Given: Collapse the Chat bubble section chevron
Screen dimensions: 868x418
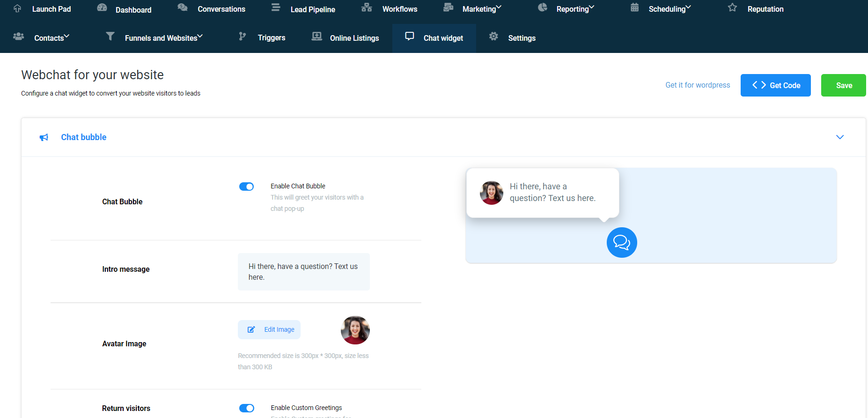Looking at the screenshot, I should point(840,137).
